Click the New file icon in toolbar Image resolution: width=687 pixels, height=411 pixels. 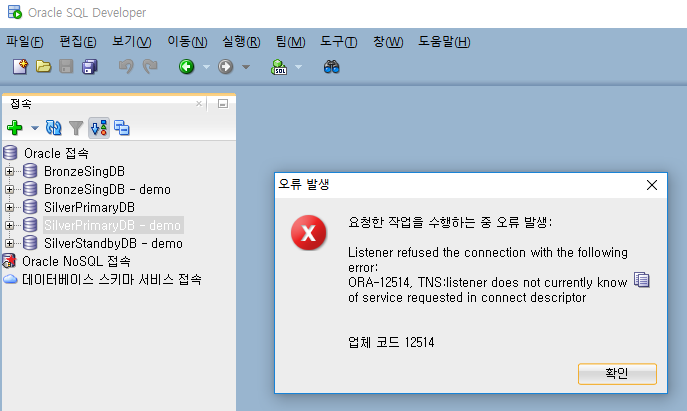coord(20,67)
